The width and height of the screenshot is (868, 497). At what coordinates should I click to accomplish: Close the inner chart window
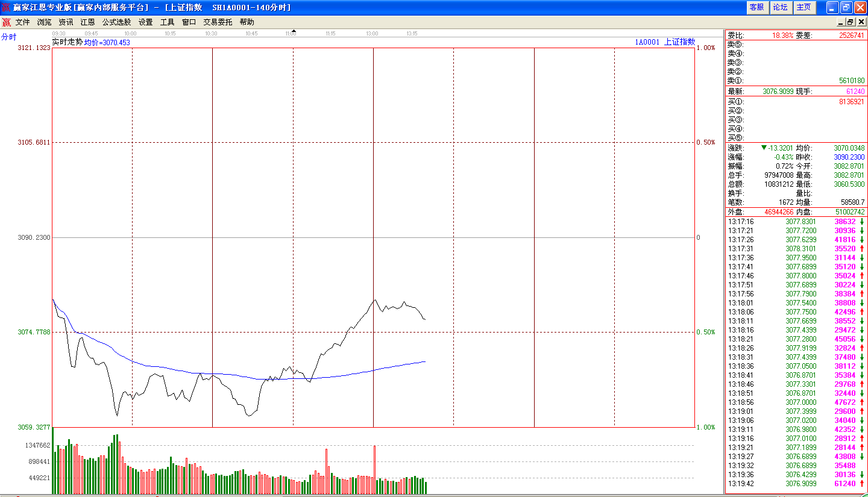coord(861,22)
